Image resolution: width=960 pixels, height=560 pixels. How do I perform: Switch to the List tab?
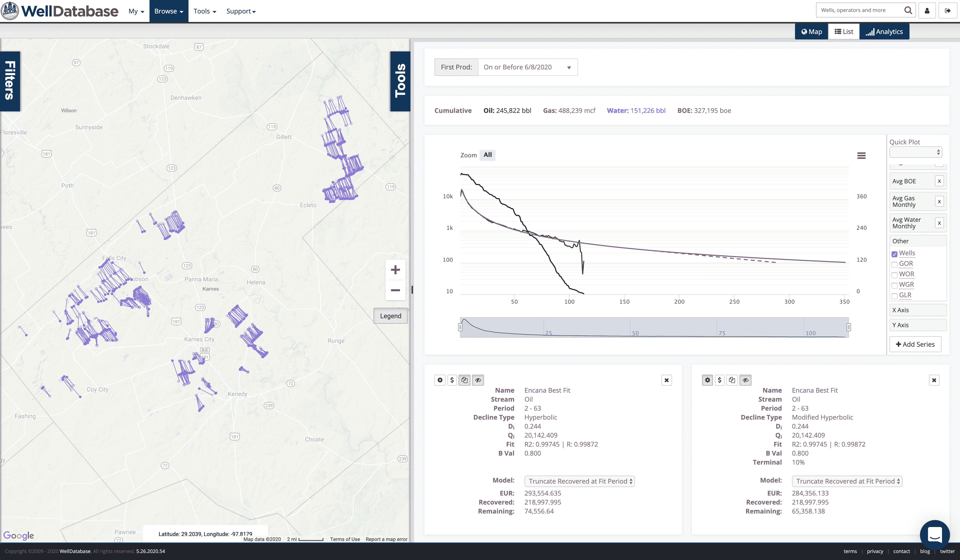click(x=843, y=32)
